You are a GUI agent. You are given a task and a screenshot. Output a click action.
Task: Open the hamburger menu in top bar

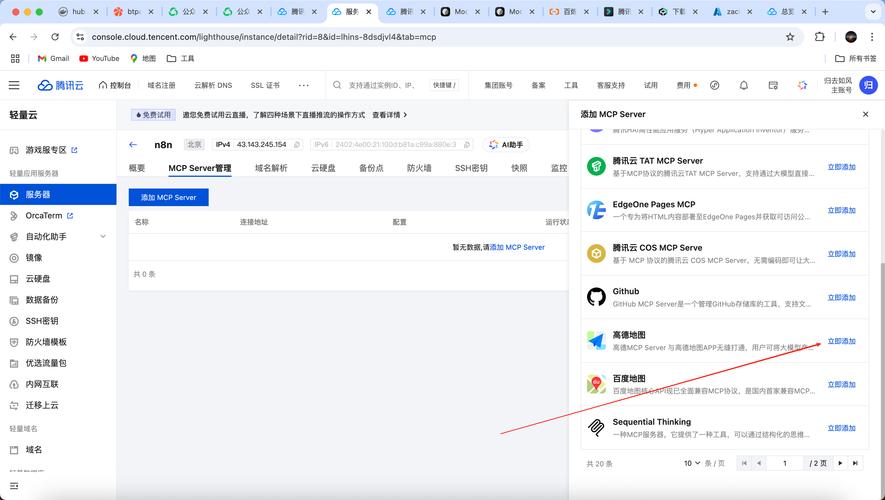click(14, 85)
